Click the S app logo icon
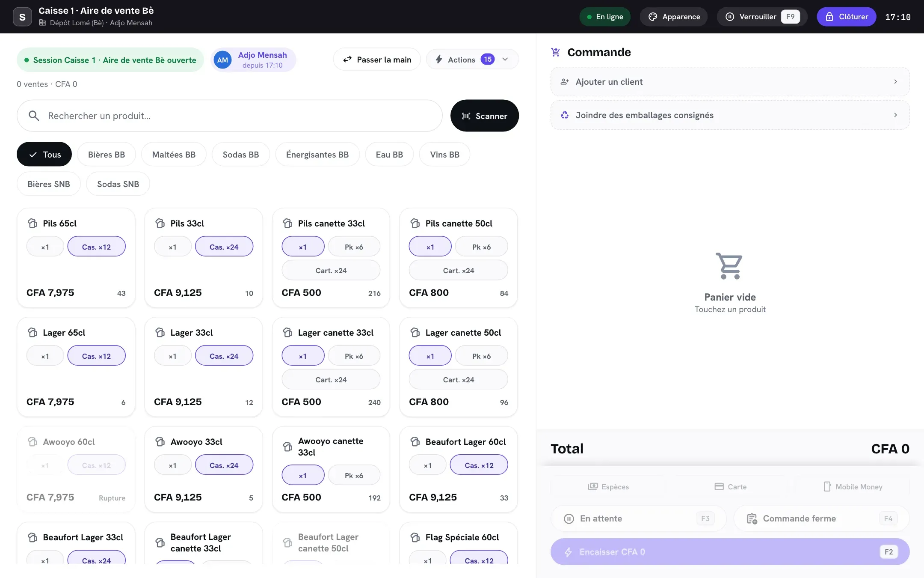This screenshot has width=924, height=578. 22,17
